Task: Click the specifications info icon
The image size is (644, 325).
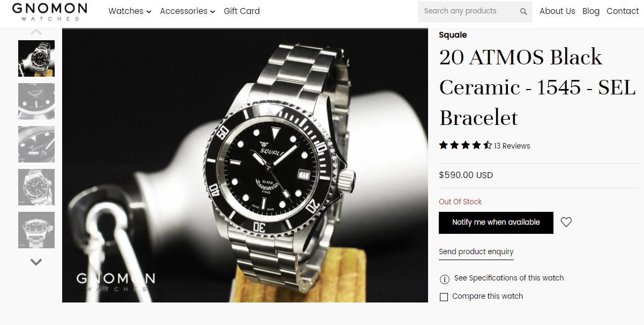Action: [x=444, y=279]
